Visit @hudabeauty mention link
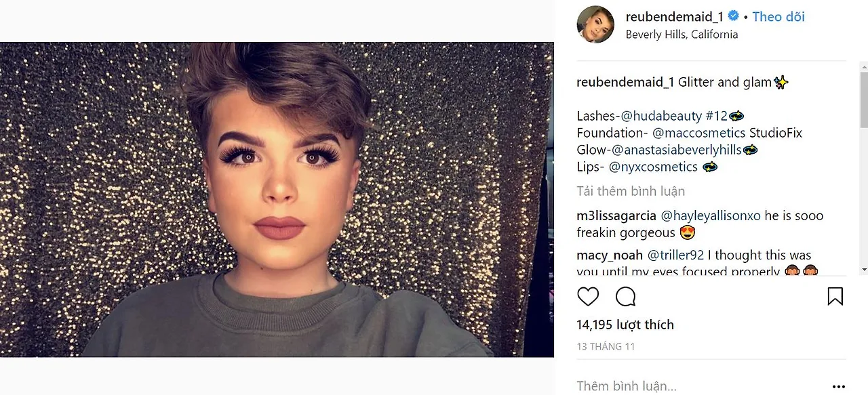Viewport: 868px width, 395px height. tap(662, 116)
